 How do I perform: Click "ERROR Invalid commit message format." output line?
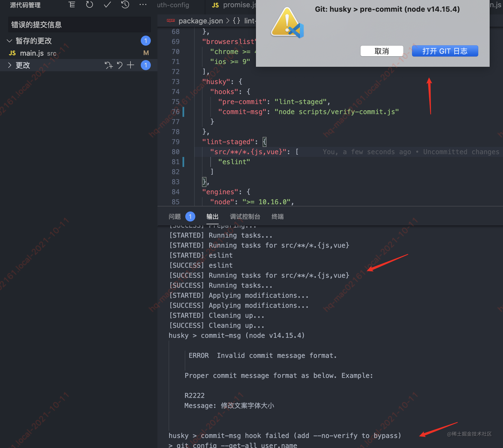(x=262, y=356)
